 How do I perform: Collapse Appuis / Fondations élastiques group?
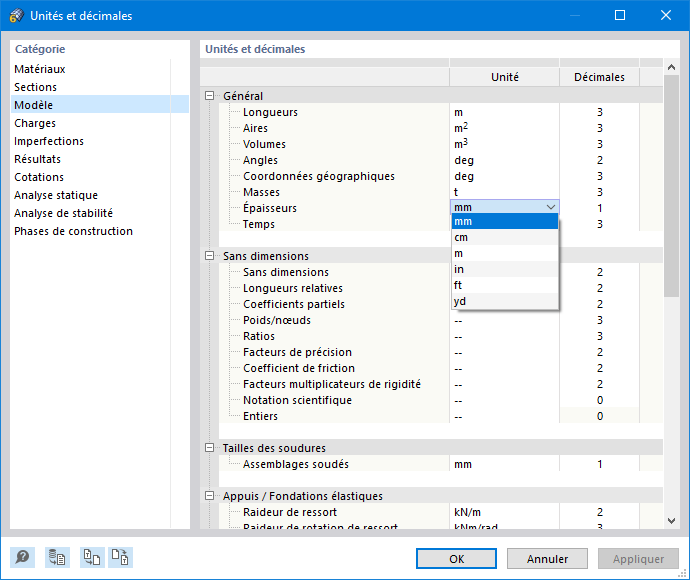210,496
